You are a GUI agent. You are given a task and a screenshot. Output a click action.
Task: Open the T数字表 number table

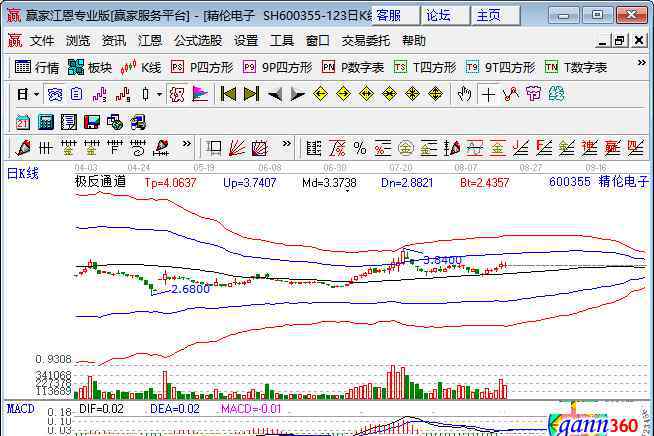click(576, 67)
